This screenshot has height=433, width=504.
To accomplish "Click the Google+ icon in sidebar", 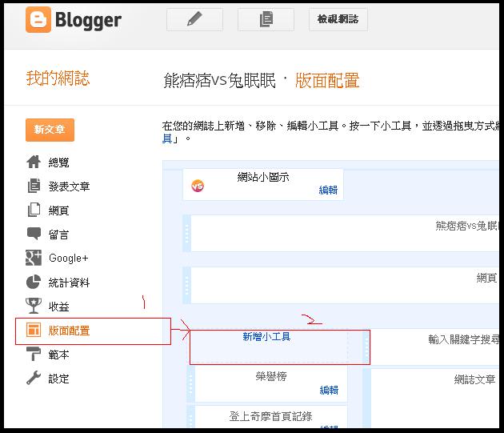I will click(x=34, y=258).
